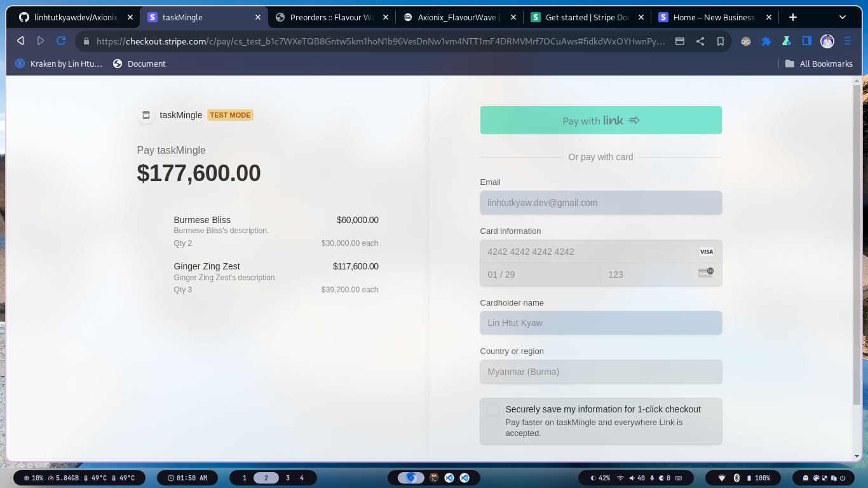
Task: Open the Bluetooth icon in status bar
Action: (x=737, y=478)
